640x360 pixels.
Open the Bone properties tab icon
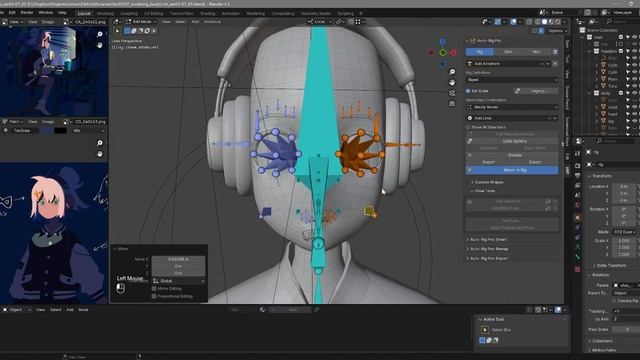pyautogui.click(x=578, y=257)
